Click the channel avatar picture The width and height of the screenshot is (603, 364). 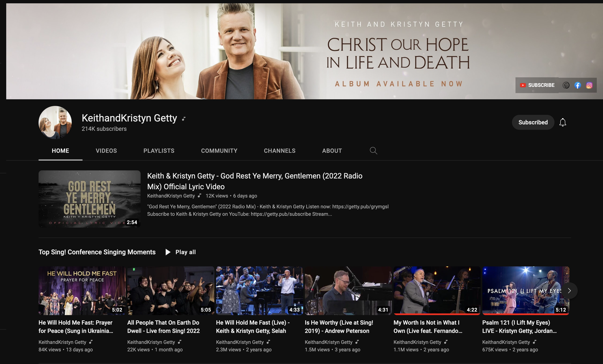55,122
